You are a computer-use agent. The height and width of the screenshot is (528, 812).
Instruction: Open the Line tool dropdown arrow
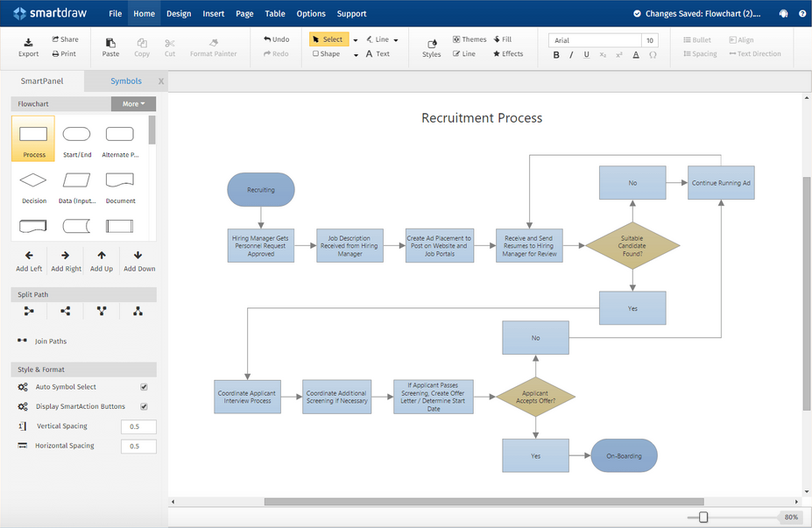click(396, 40)
